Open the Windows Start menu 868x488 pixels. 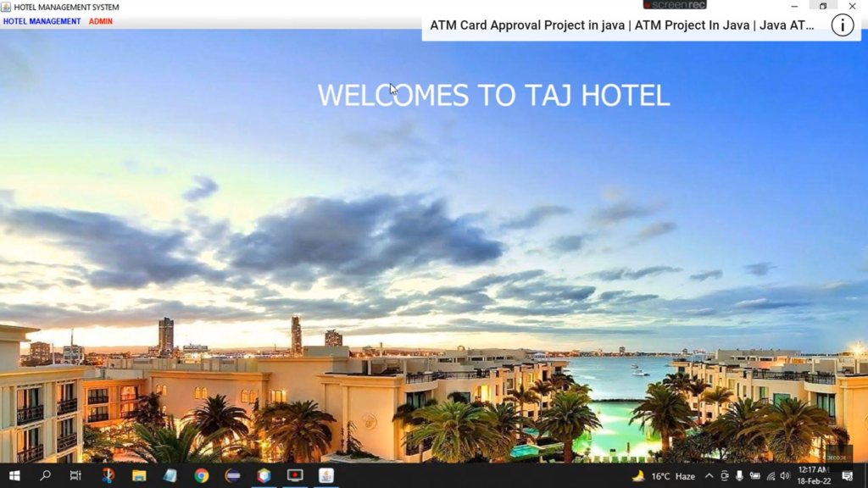pos(14,476)
